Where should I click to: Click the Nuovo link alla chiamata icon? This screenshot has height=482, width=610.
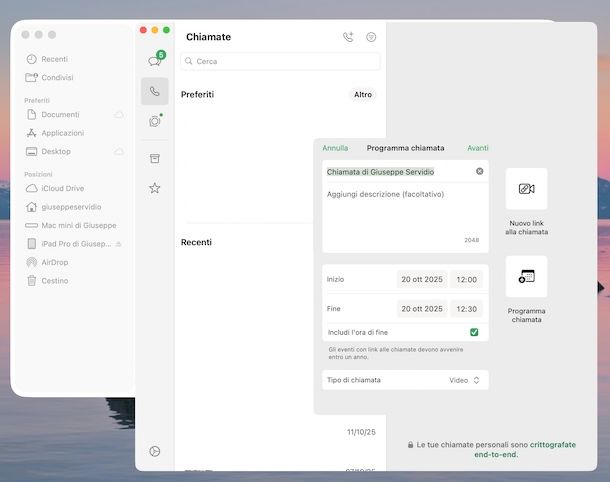point(526,189)
